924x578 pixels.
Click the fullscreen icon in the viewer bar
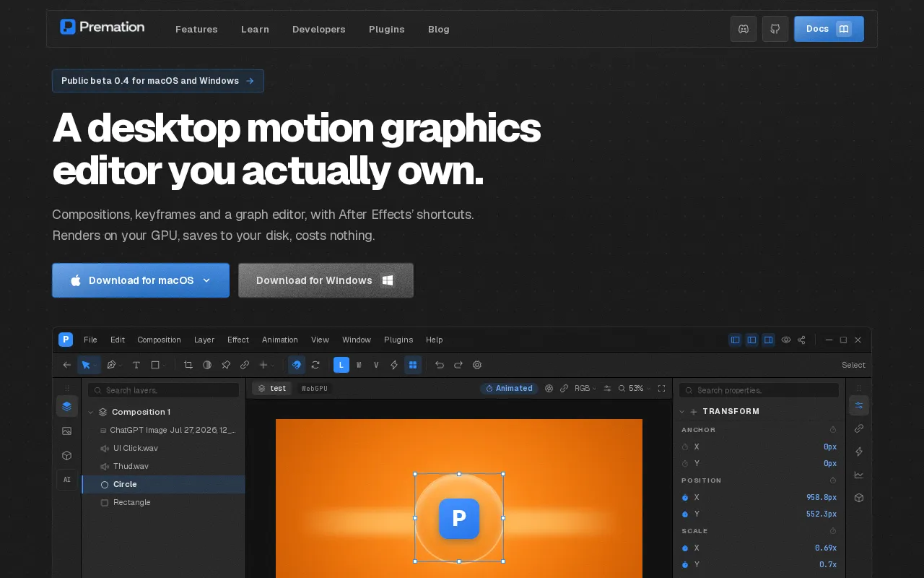[661, 388]
